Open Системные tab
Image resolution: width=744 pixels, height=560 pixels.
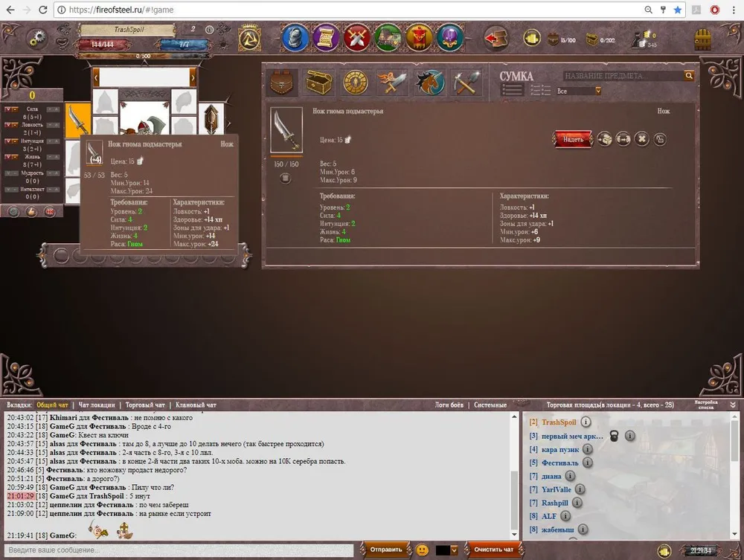pyautogui.click(x=490, y=405)
